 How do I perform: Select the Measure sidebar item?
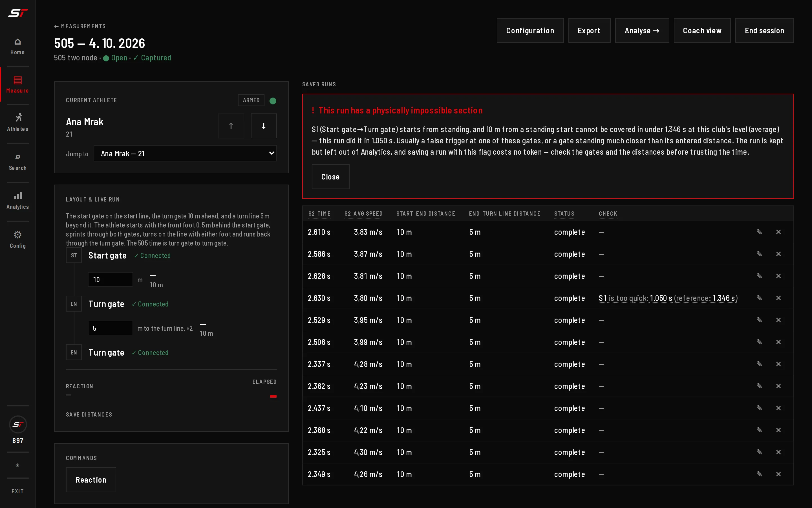pyautogui.click(x=17, y=84)
